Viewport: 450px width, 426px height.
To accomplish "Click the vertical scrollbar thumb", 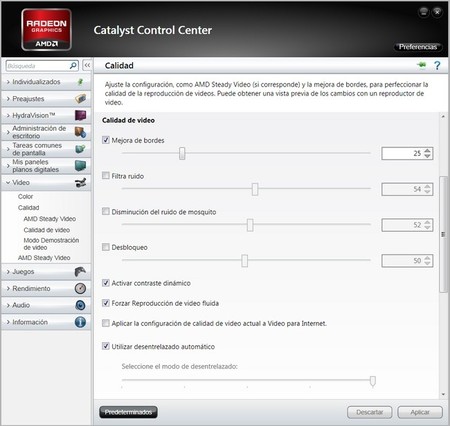I will coord(443,234).
